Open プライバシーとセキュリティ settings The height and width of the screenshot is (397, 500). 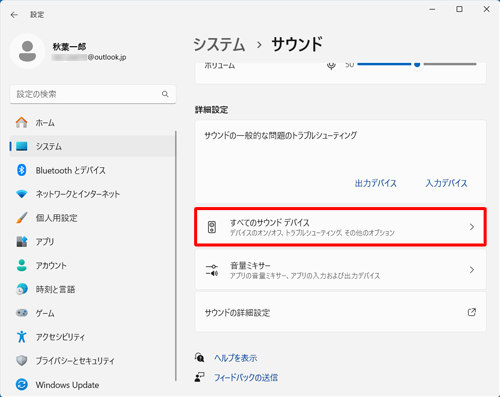coord(92,361)
